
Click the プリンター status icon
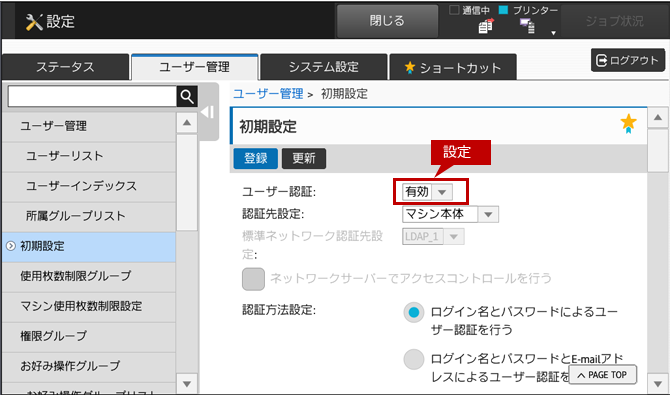point(527,26)
